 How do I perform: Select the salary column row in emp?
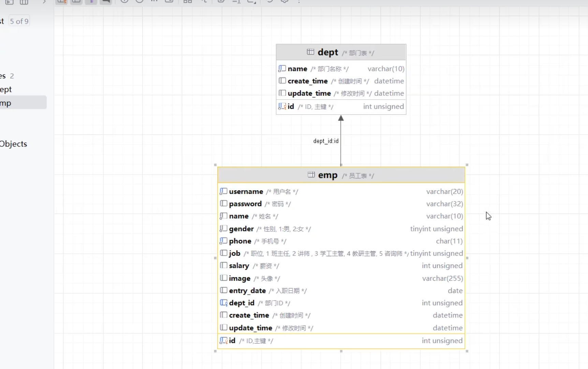click(341, 266)
